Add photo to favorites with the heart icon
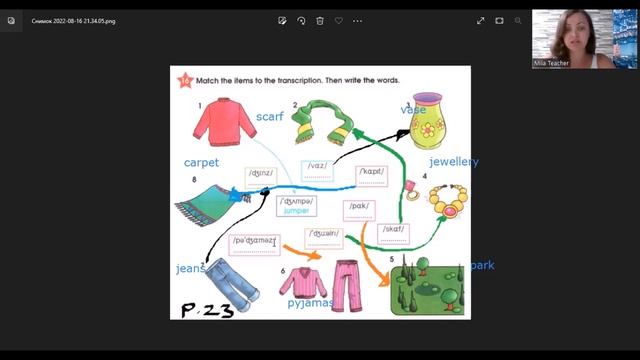This screenshot has height=360, width=640. pos(339,20)
